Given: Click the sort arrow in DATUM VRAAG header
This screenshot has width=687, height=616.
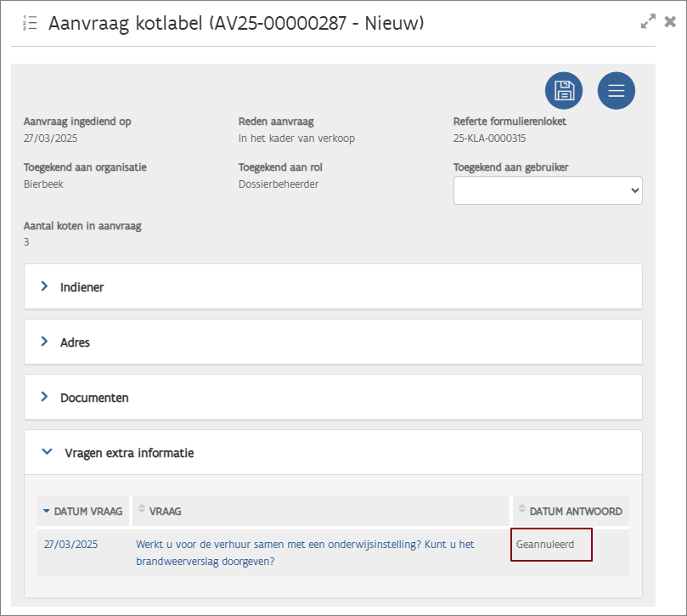Looking at the screenshot, I should 47,511.
